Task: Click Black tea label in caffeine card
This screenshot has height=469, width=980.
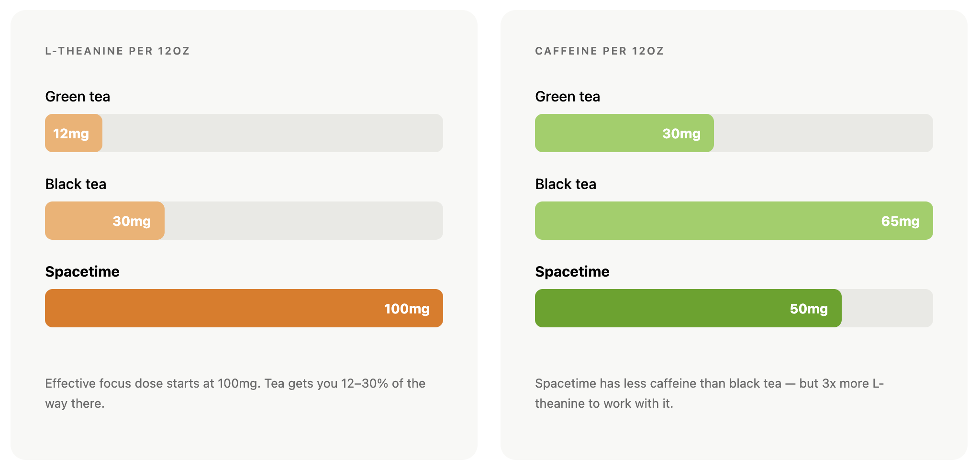Action: pyautogui.click(x=566, y=184)
